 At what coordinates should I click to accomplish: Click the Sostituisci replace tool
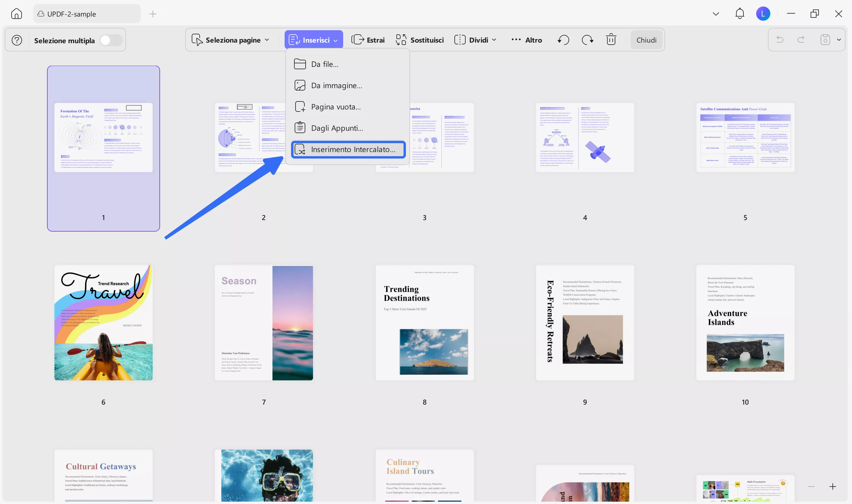pos(420,40)
